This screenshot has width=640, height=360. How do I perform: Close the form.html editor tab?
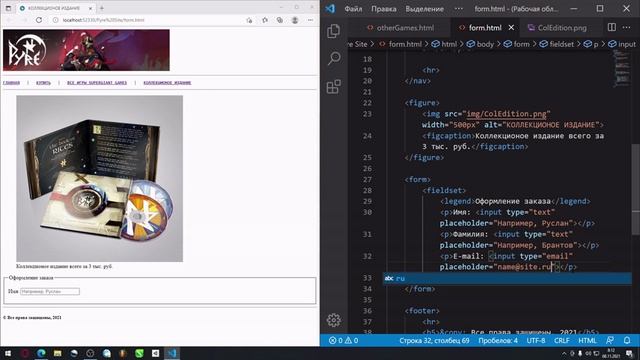[x=511, y=28]
